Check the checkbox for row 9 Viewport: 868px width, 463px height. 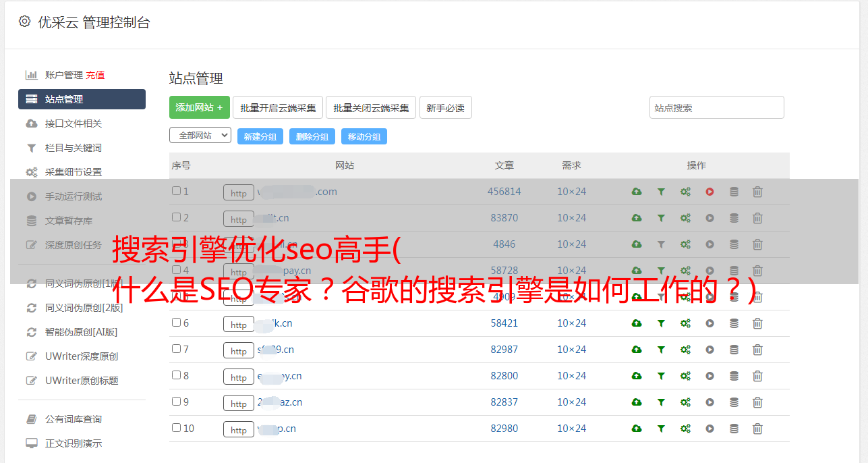176,402
